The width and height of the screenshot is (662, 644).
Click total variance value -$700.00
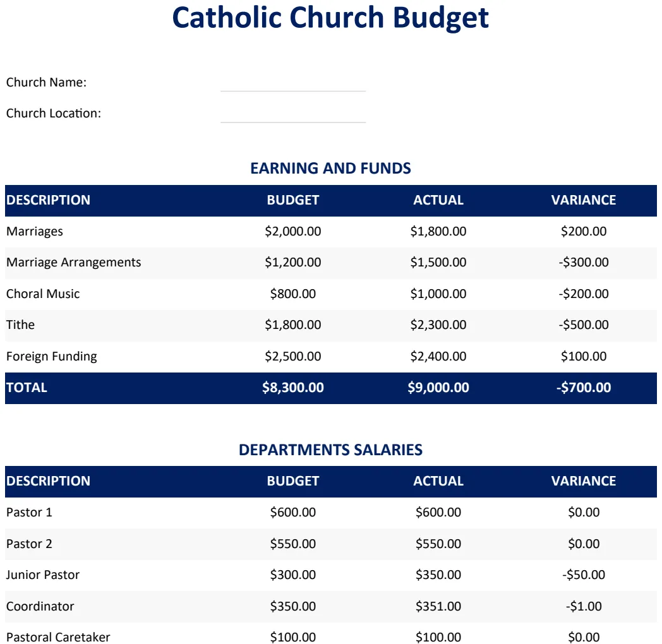(584, 388)
